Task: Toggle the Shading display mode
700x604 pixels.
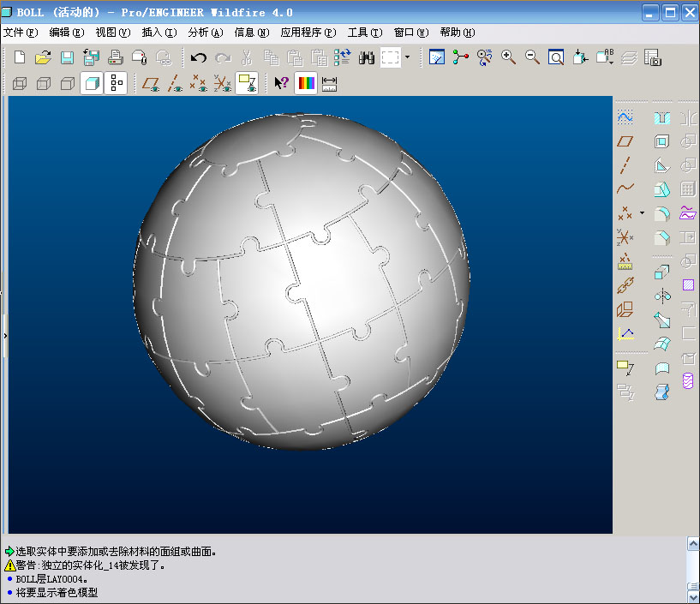Action: coord(92,83)
